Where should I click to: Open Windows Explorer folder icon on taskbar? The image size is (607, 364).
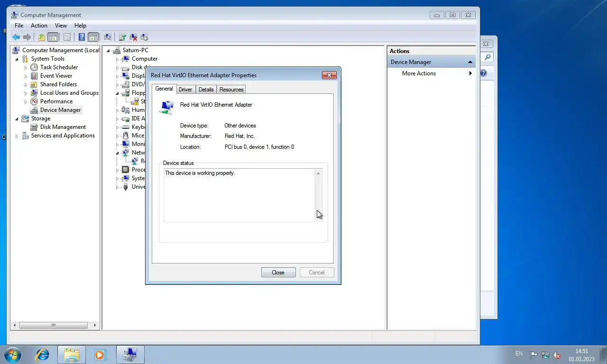[72, 355]
